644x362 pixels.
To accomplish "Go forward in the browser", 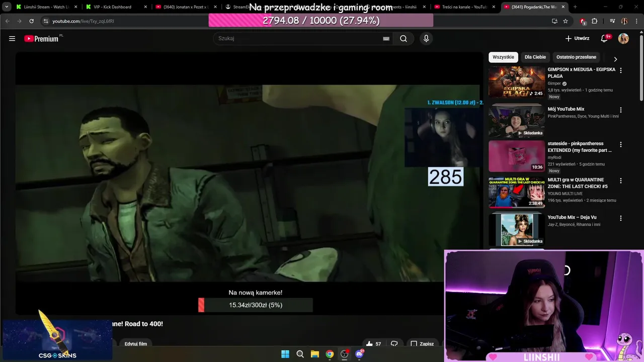I will pos(19,21).
